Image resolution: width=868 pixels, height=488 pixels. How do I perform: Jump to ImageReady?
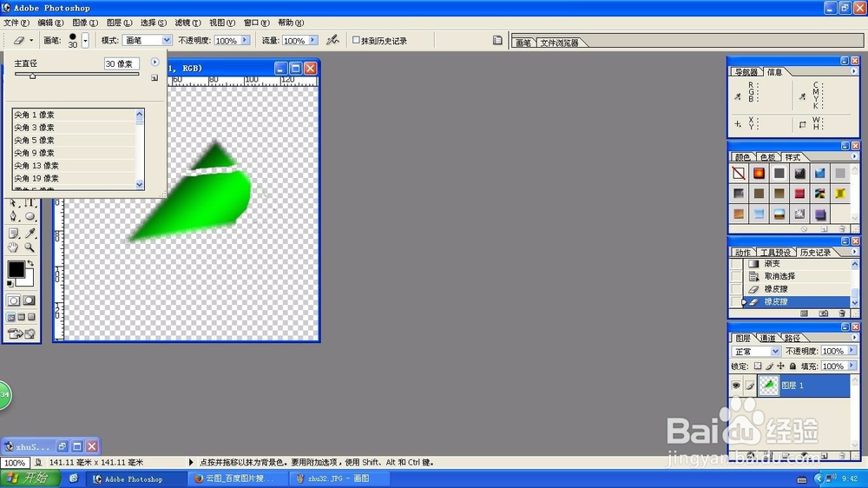coord(21,333)
